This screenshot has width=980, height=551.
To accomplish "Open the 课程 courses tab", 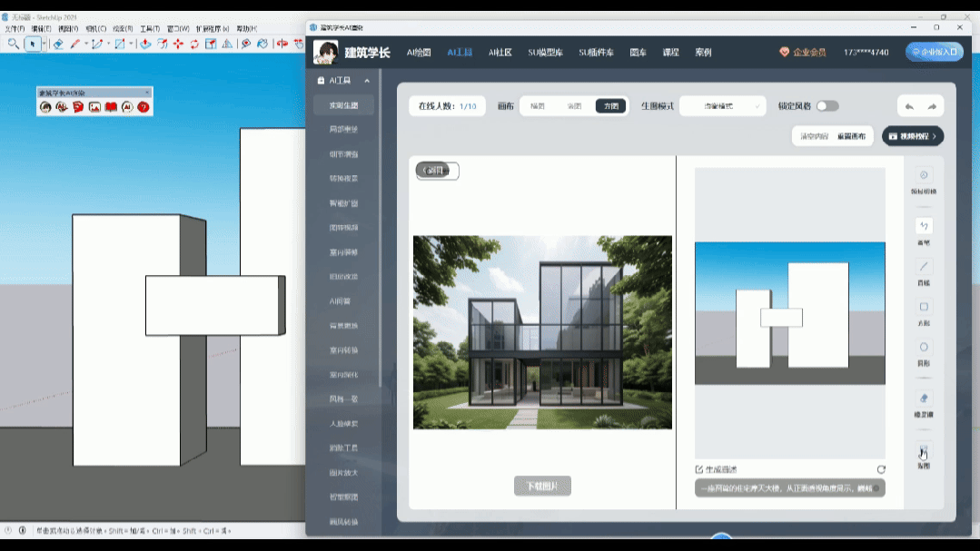I will 670,53.
